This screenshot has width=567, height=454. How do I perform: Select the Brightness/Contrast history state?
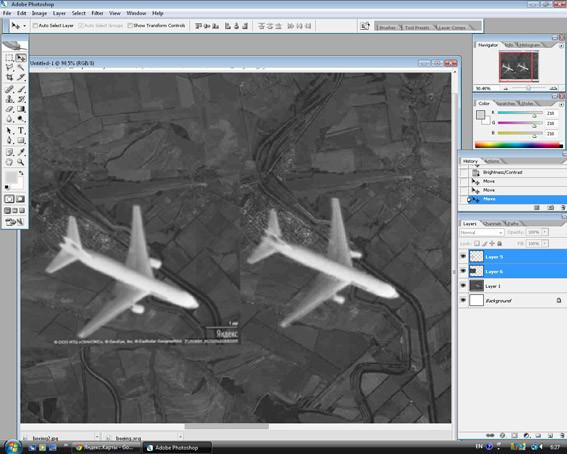tap(513, 172)
